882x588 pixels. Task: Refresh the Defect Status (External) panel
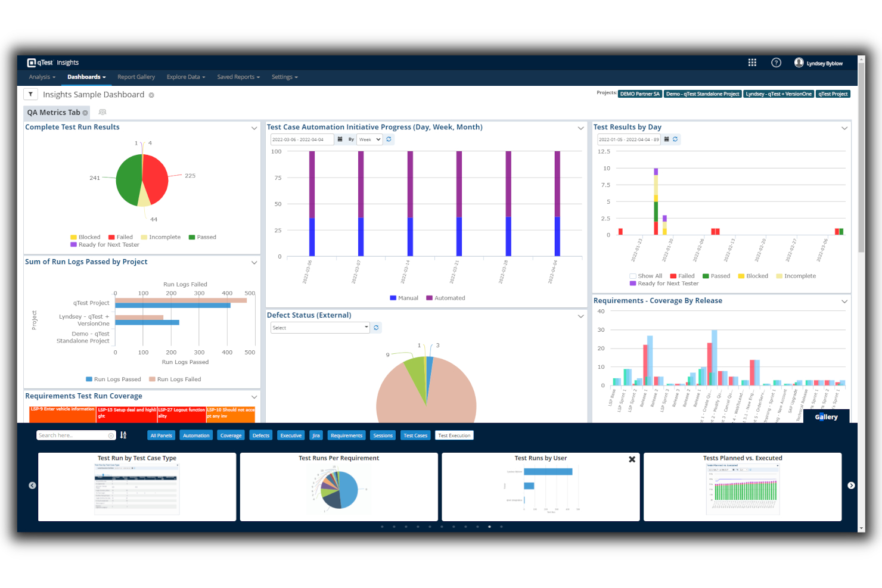coord(376,328)
